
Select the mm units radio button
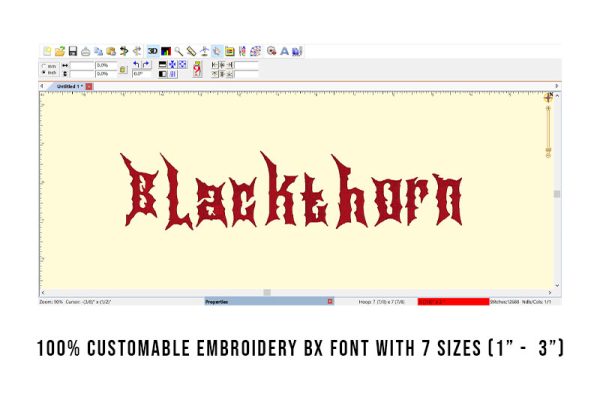(44, 66)
